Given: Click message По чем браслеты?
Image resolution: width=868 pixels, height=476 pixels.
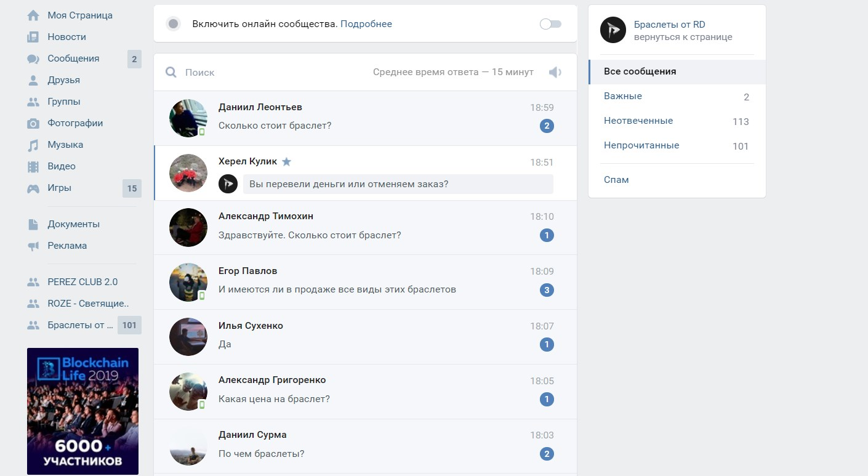Looking at the screenshot, I should [262, 454].
